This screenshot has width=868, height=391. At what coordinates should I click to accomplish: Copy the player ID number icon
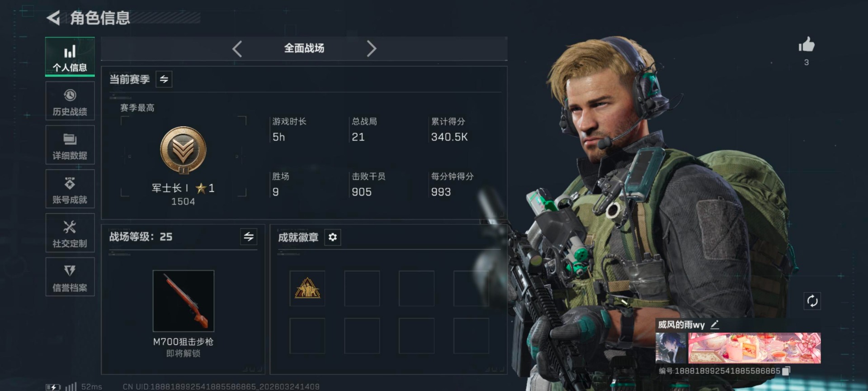tap(786, 371)
